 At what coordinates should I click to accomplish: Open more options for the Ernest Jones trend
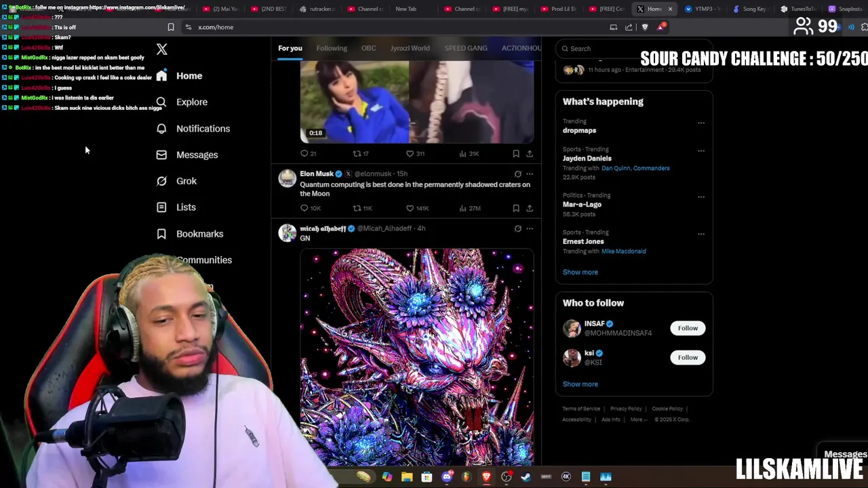tap(701, 234)
